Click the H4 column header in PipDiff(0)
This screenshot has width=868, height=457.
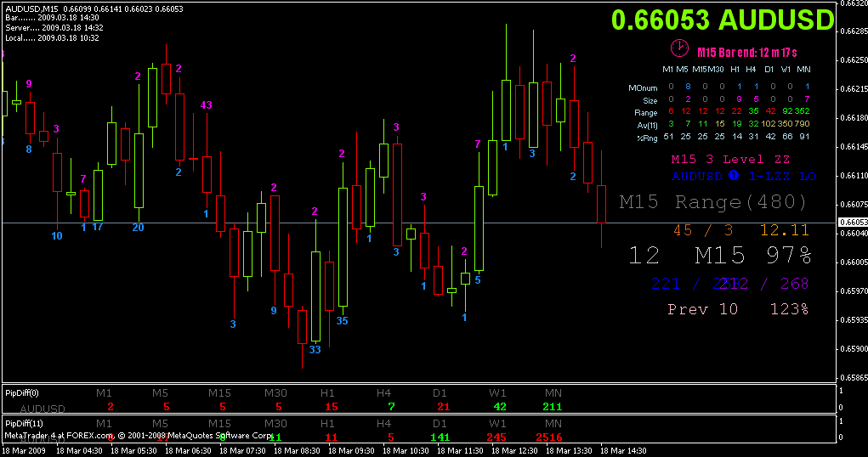[383, 392]
